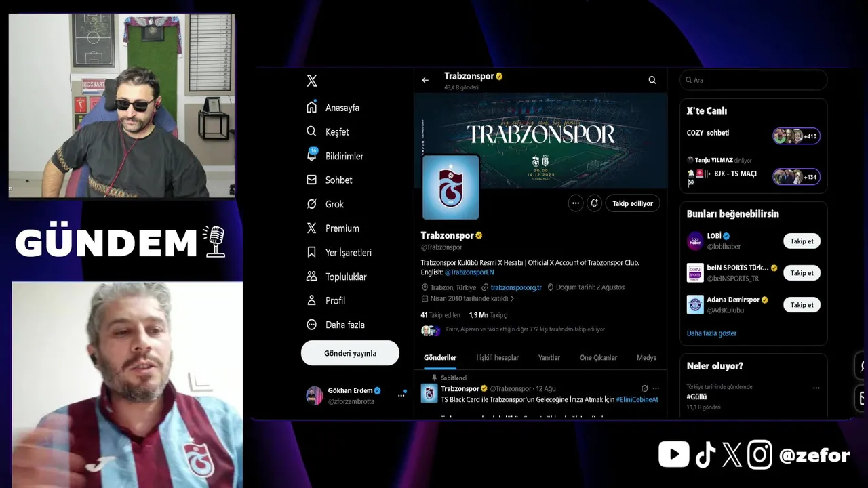Switch to Medya tab
Screen dimensions: 868x488
pos(646,358)
